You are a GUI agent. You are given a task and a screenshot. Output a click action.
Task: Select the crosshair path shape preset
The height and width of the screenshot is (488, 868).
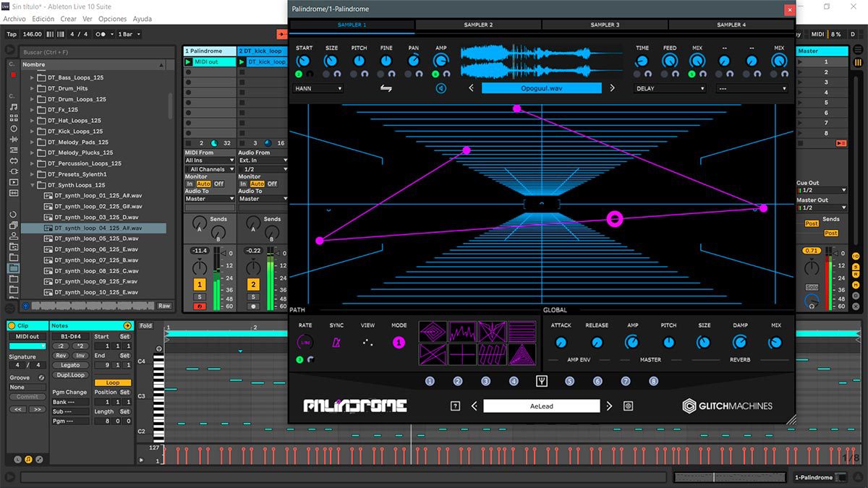pyautogui.click(x=462, y=354)
